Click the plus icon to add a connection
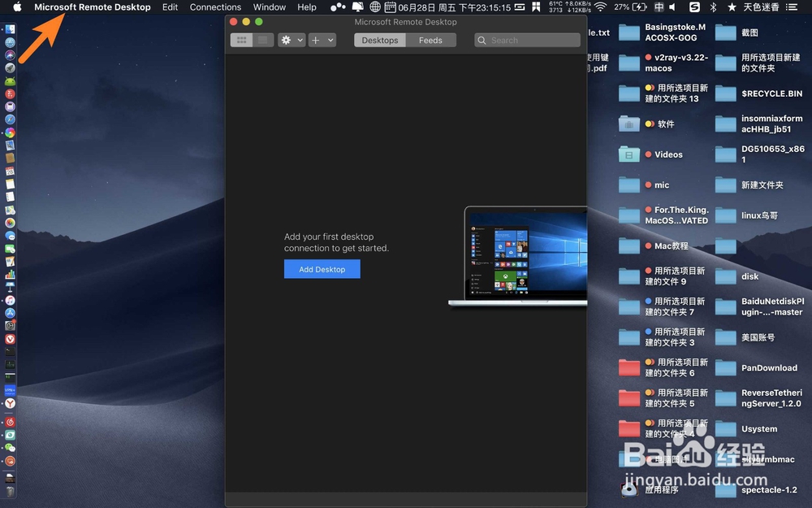Image resolution: width=812 pixels, height=508 pixels. point(316,39)
